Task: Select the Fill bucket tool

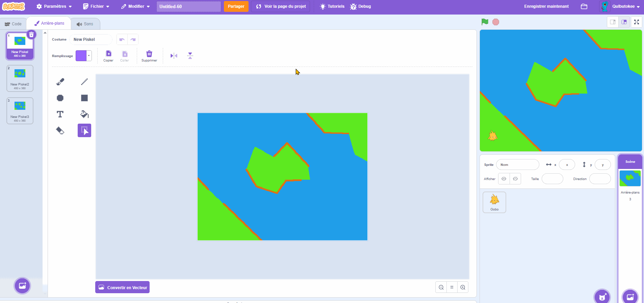Action: point(84,114)
